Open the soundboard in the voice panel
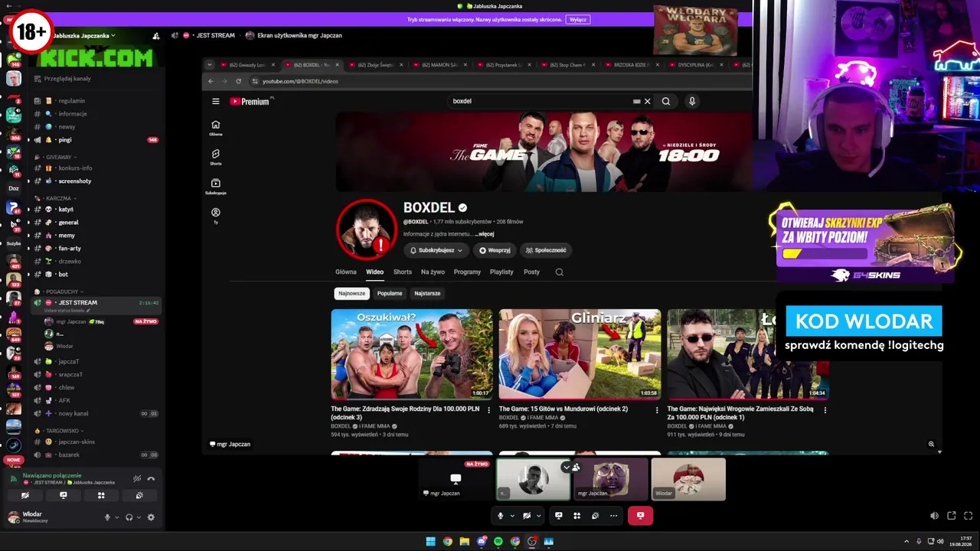 click(x=139, y=495)
